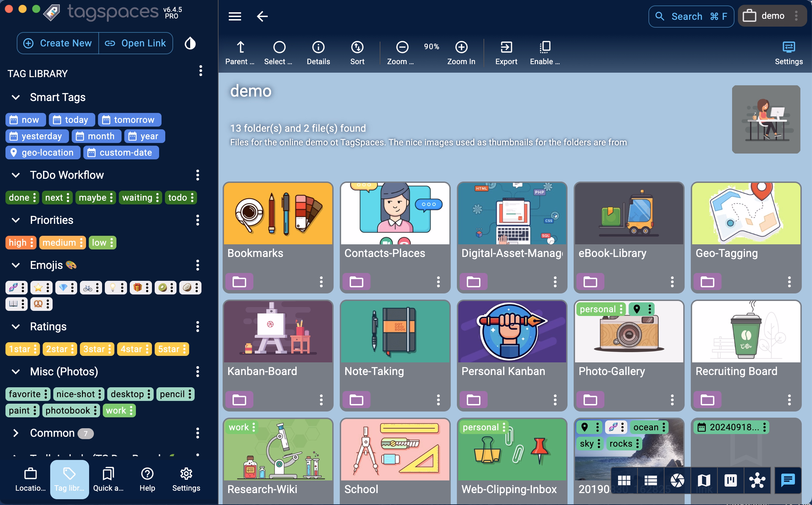The width and height of the screenshot is (812, 505).
Task: Switch to list perspective view
Action: (650, 480)
